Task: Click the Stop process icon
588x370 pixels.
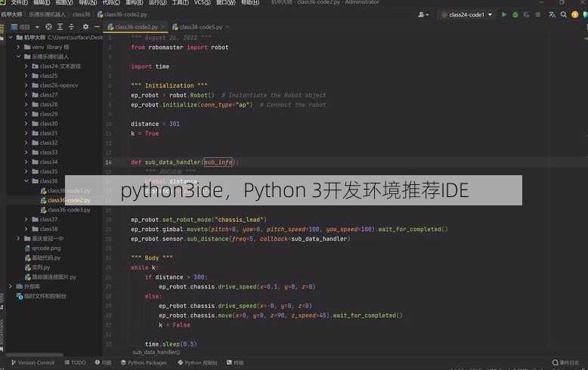Action: (538, 14)
